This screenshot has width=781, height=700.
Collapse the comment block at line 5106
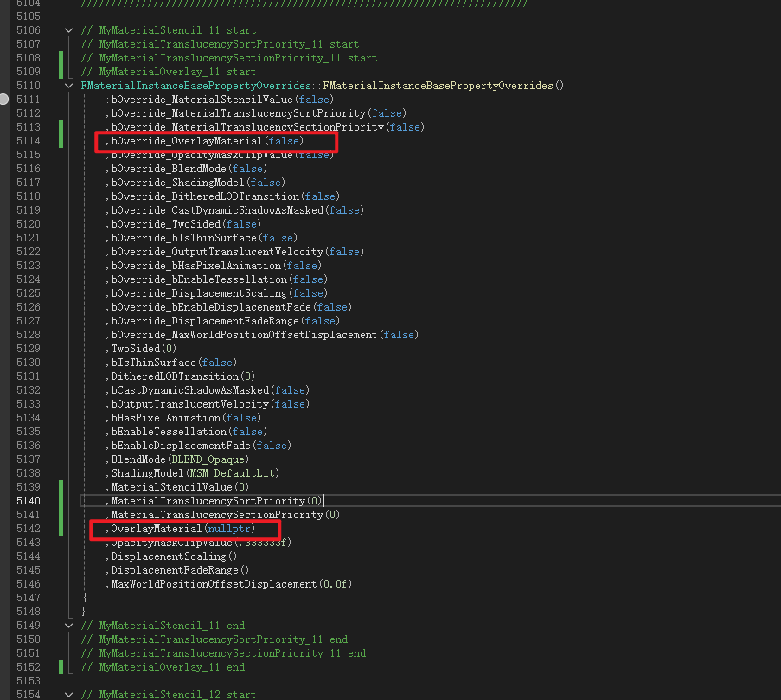(x=69, y=30)
